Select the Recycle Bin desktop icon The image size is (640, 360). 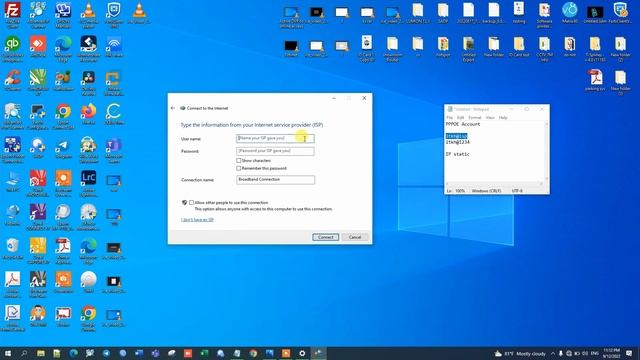(13, 249)
